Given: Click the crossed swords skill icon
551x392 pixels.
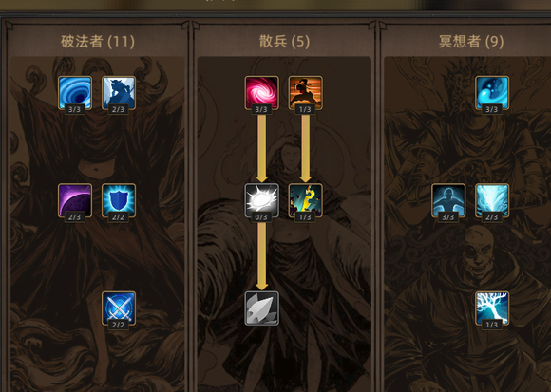Looking at the screenshot, I should point(119,308).
